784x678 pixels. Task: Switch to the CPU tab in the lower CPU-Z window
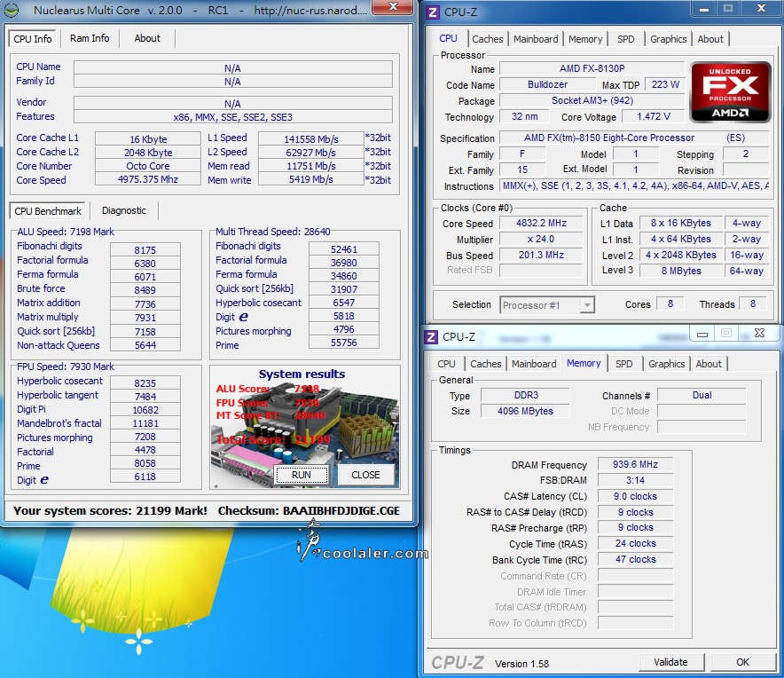tap(446, 364)
